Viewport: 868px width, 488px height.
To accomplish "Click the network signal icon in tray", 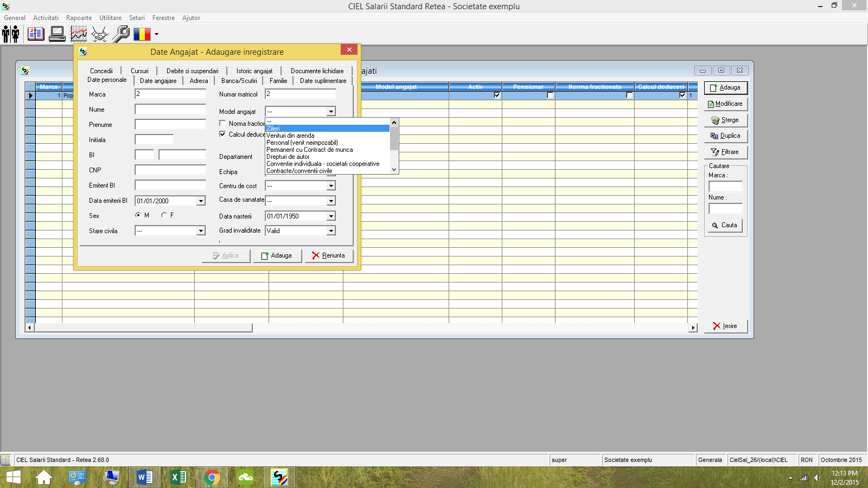I will [x=803, y=478].
